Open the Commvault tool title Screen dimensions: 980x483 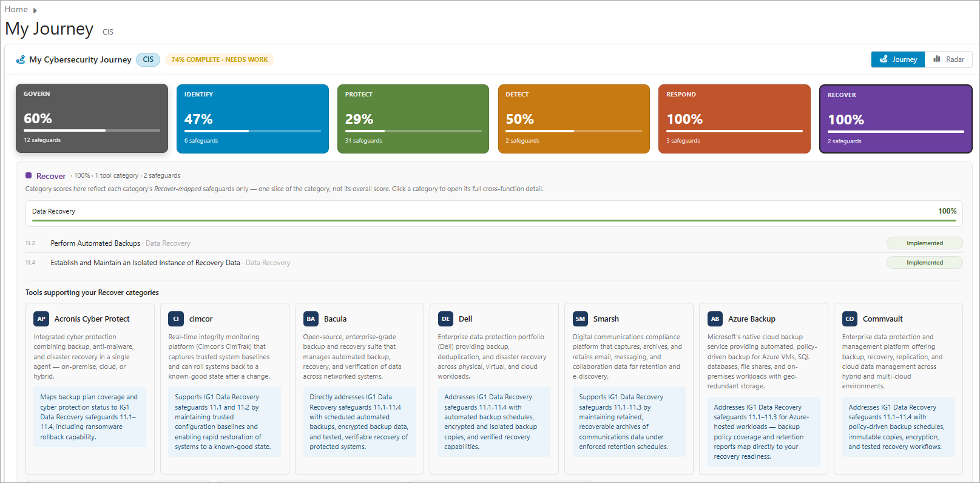tap(882, 319)
